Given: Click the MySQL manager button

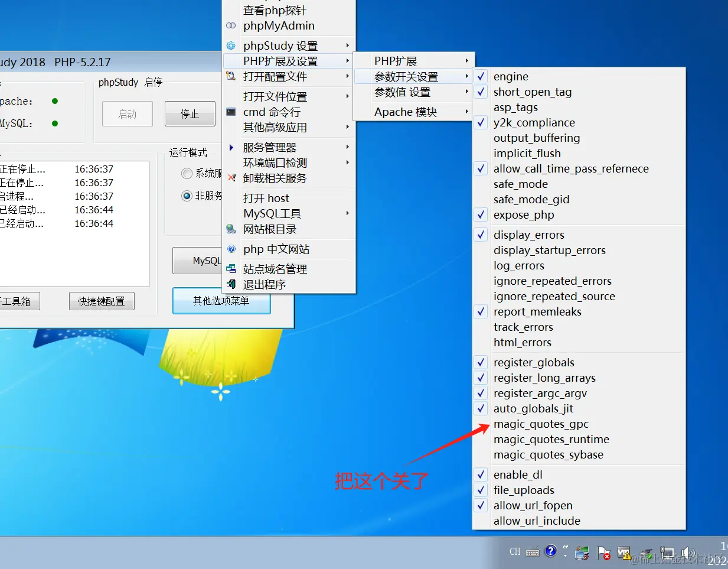Looking at the screenshot, I should pos(197,261).
